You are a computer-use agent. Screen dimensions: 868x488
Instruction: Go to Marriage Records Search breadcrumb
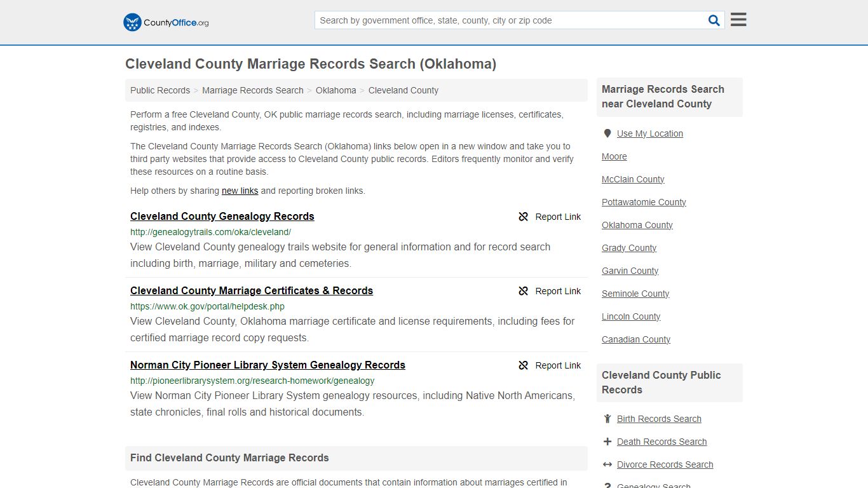click(253, 90)
